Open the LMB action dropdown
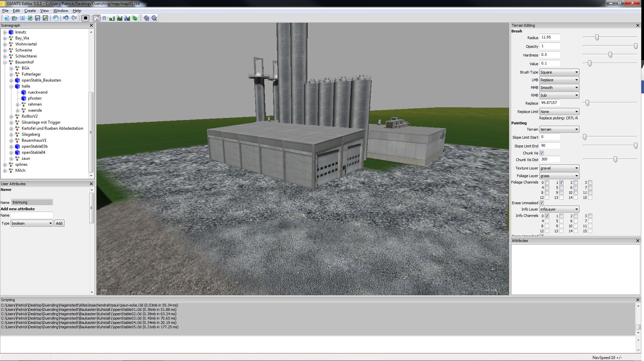 click(559, 80)
